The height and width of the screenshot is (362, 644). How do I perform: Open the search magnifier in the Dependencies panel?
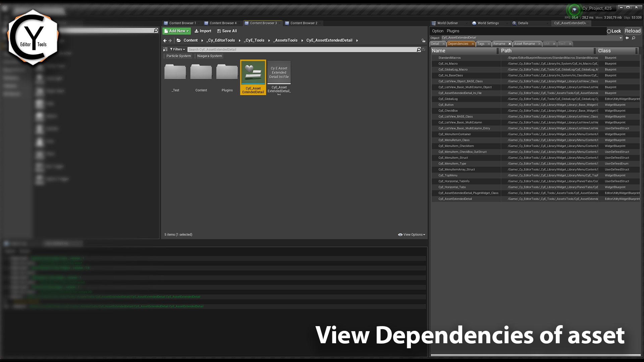634,38
